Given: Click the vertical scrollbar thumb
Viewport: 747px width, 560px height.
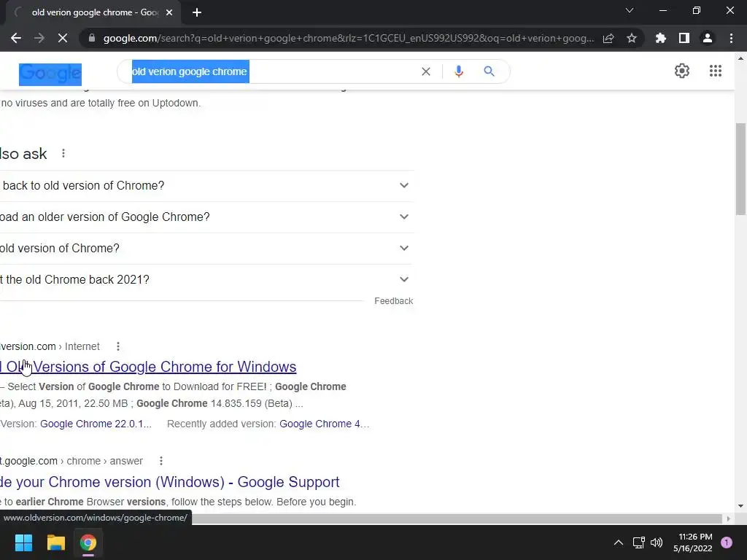Looking at the screenshot, I should coord(741,169).
